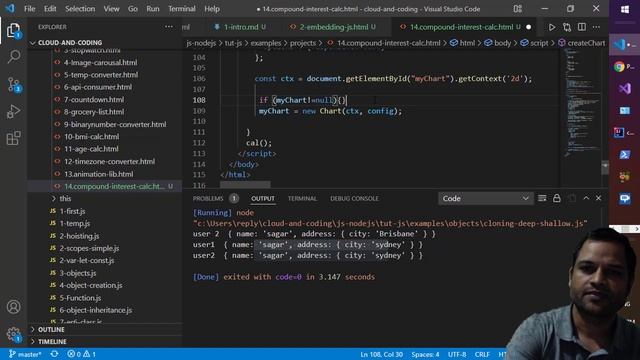Open 4-image-carousal.html in explorer

[100, 62]
